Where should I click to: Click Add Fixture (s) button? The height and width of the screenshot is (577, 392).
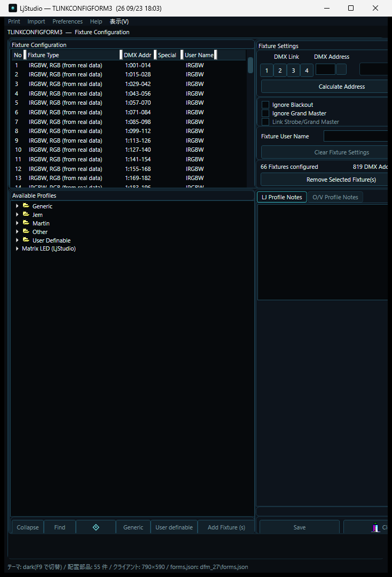pyautogui.click(x=226, y=527)
